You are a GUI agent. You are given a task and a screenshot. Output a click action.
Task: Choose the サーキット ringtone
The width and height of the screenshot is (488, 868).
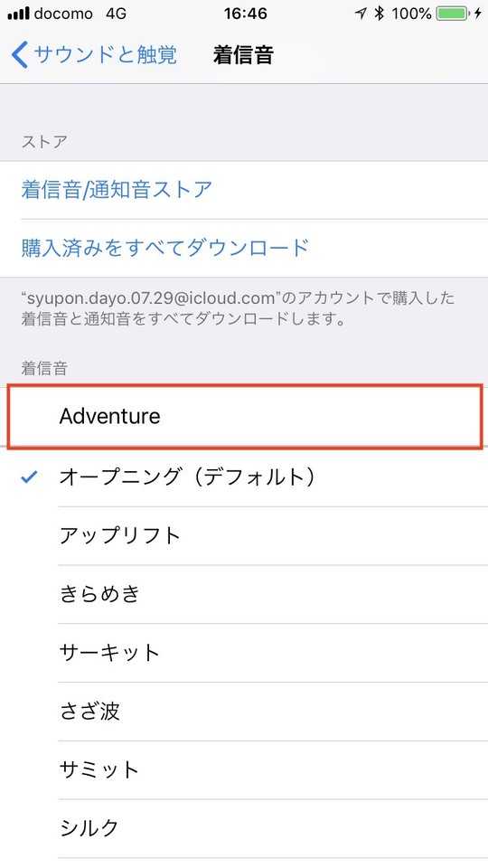point(244,653)
